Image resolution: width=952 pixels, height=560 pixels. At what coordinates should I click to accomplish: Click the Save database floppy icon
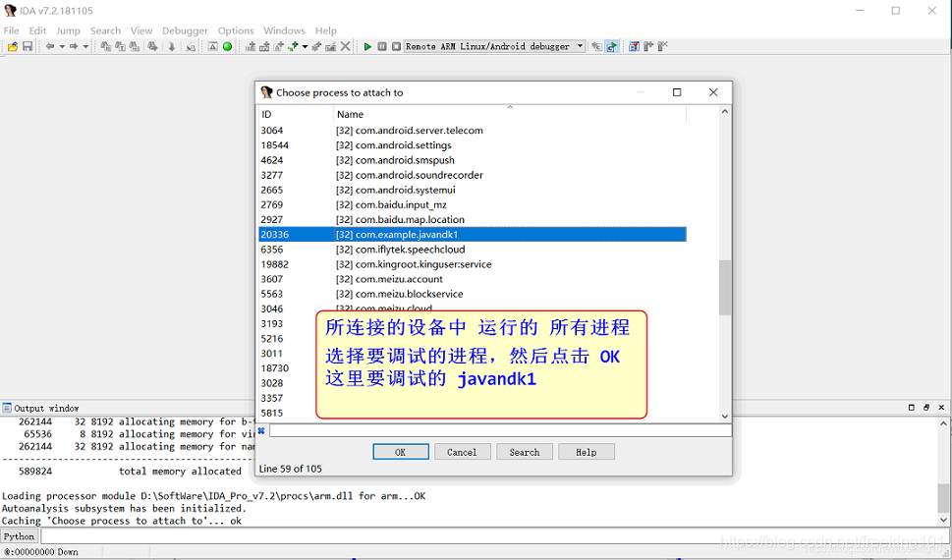(x=28, y=46)
